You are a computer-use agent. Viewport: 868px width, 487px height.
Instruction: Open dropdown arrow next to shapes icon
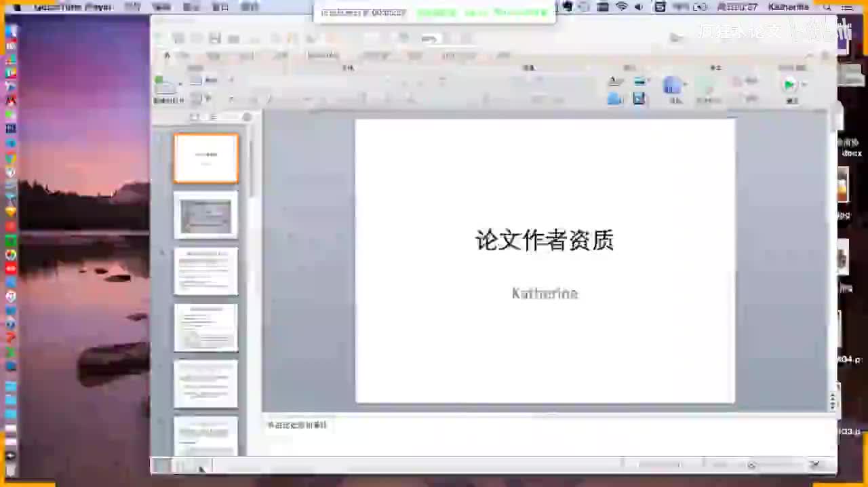tap(685, 85)
